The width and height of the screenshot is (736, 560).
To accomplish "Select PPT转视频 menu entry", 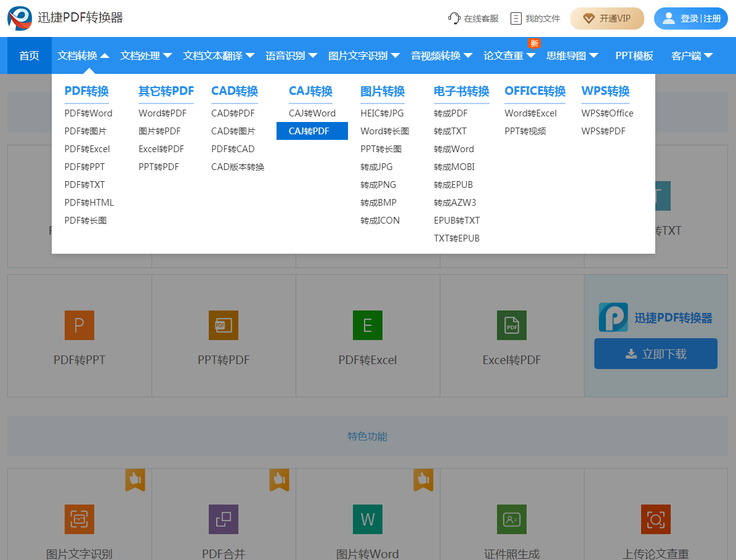I will [x=525, y=131].
